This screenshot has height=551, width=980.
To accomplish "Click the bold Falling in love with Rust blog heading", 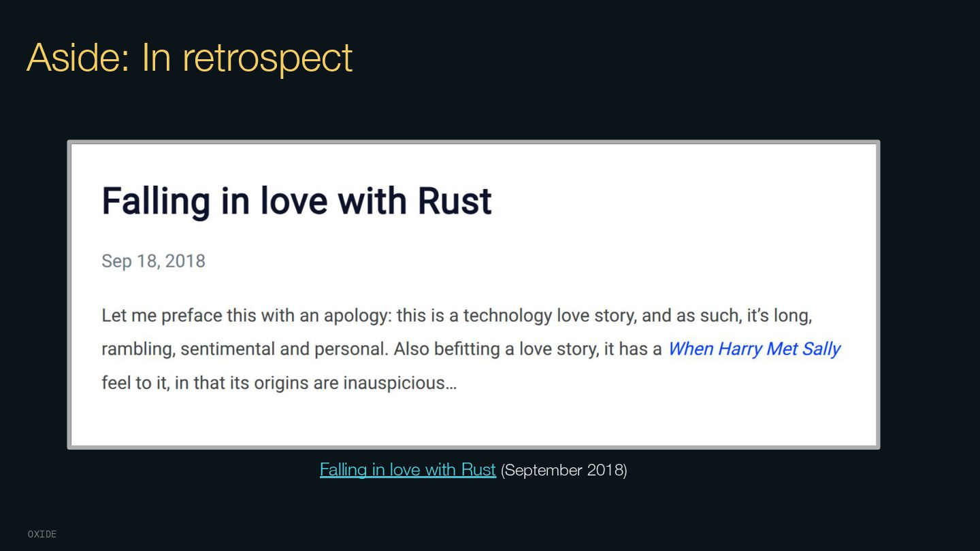I will (x=297, y=201).
